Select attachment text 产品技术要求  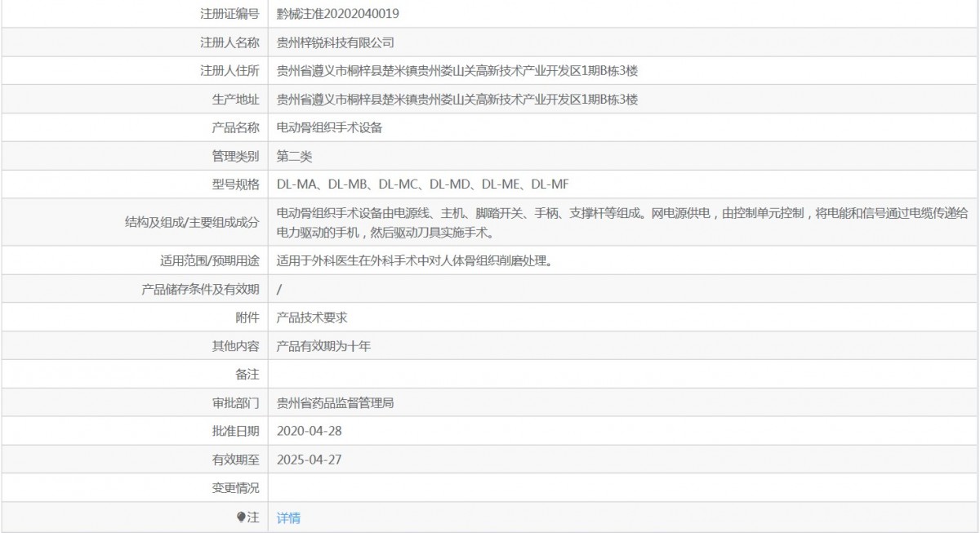pyautogui.click(x=312, y=318)
